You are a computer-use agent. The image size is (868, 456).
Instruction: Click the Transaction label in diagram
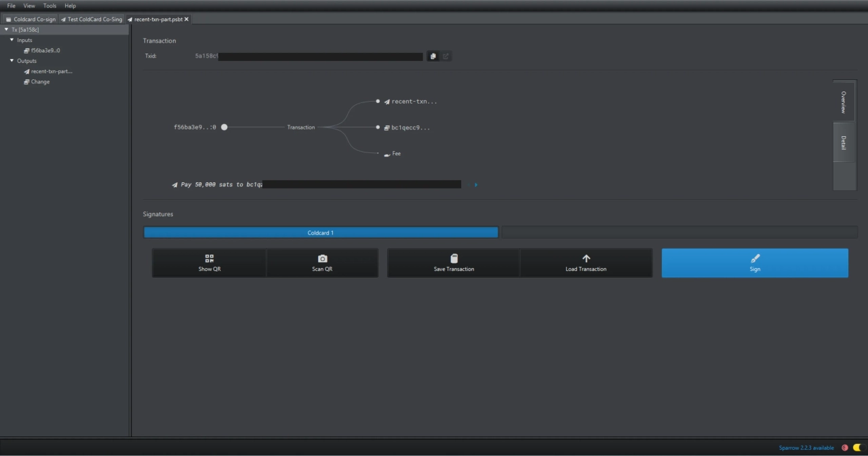[x=301, y=127]
